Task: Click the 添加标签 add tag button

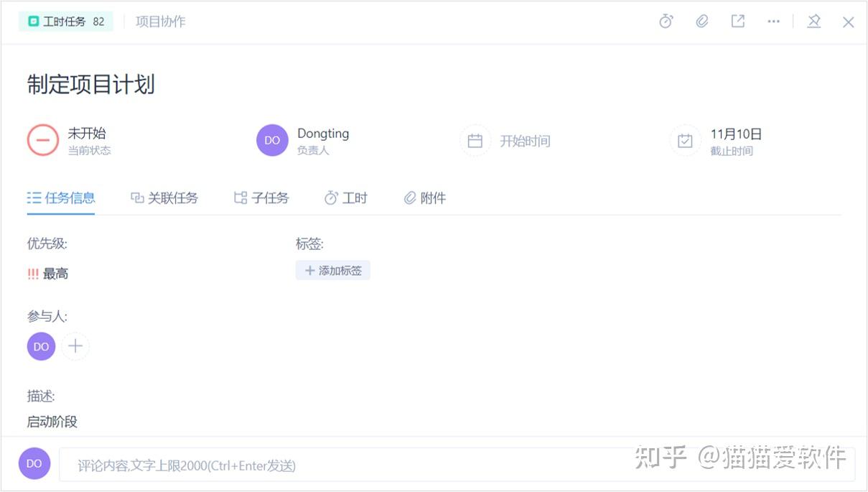Action: 333,271
